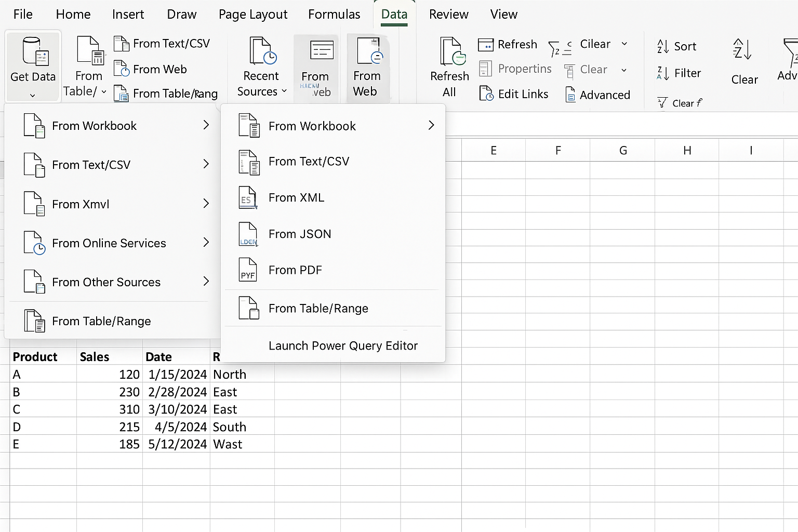Select the Data tab

point(394,15)
